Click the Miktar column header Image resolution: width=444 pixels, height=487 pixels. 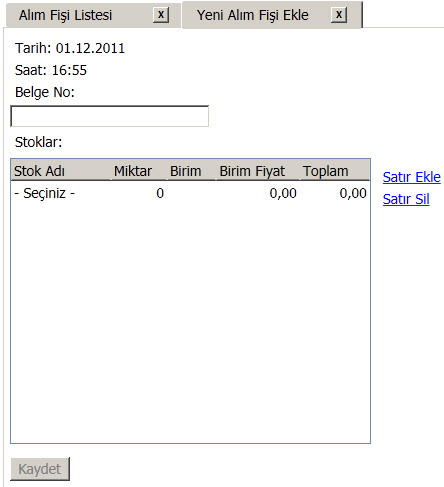click(x=139, y=171)
